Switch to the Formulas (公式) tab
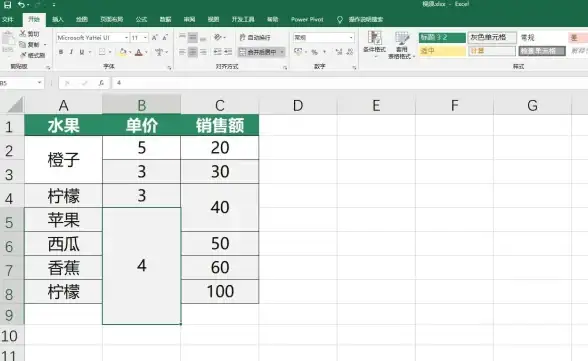The height and width of the screenshot is (361, 588). (141, 19)
